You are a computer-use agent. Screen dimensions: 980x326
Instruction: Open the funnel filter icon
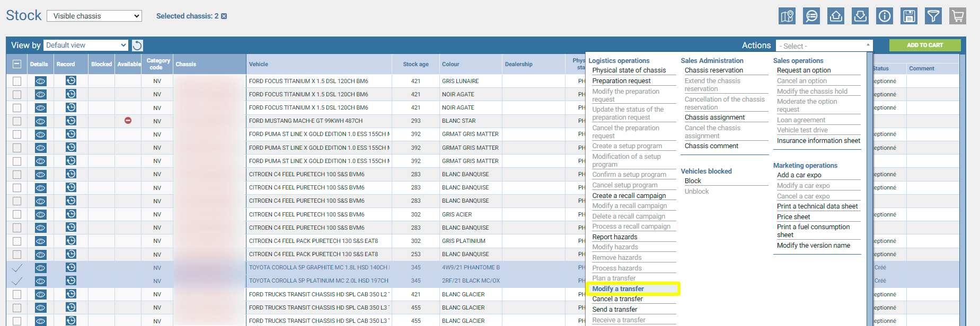[933, 16]
